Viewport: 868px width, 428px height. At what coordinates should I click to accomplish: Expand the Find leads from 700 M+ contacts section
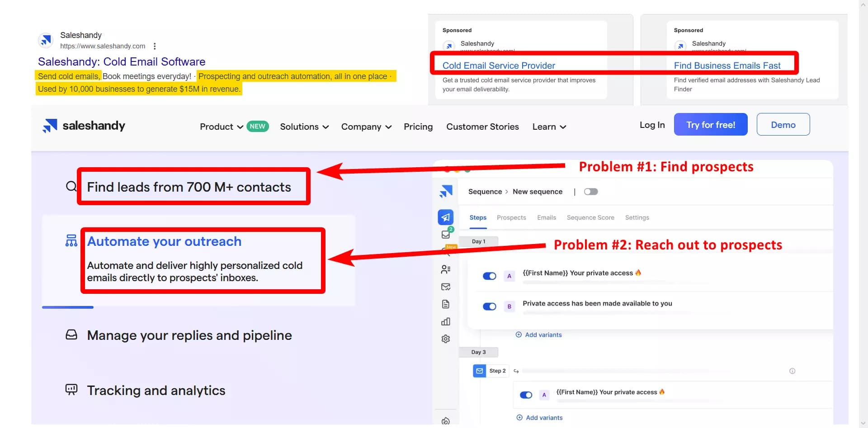point(189,187)
